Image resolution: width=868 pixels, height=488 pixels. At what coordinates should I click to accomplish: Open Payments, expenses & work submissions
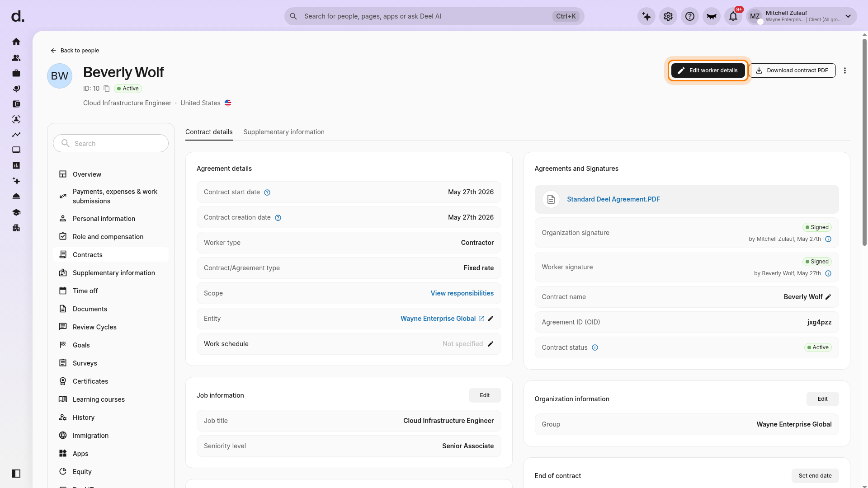(x=111, y=196)
